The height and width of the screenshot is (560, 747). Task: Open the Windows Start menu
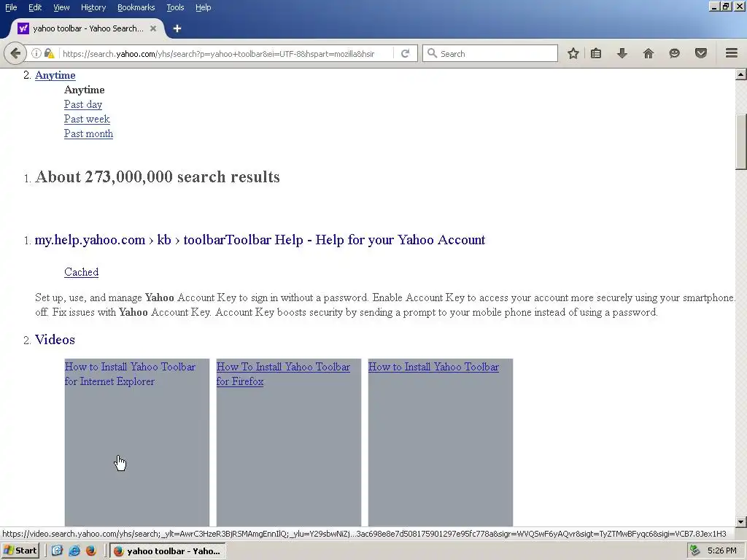20,551
